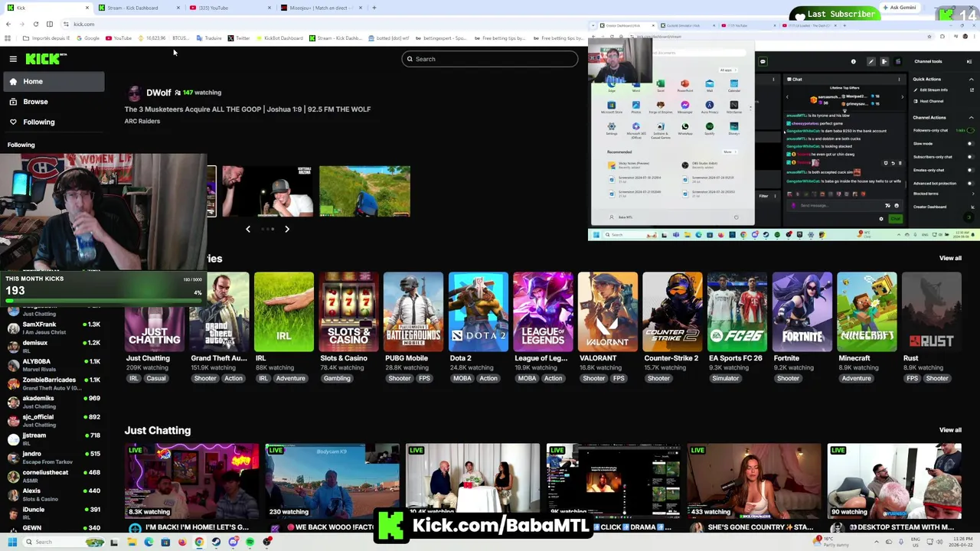This screenshot has height=551, width=980.
Task: Open the pencil edit icon in embedded dashboard
Action: coord(871,61)
